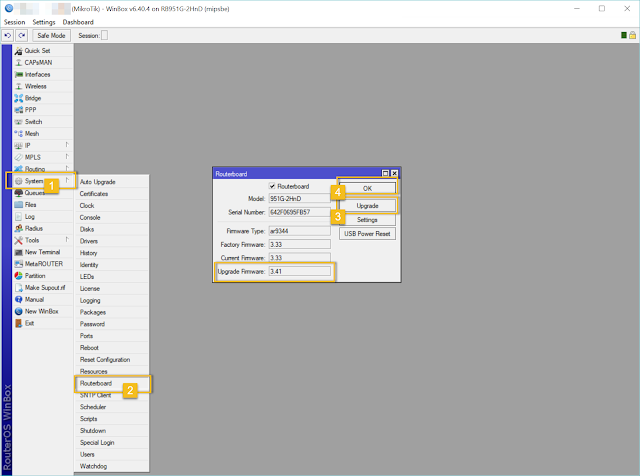Click the Serial Number field
The image size is (640, 476).
[300, 212]
